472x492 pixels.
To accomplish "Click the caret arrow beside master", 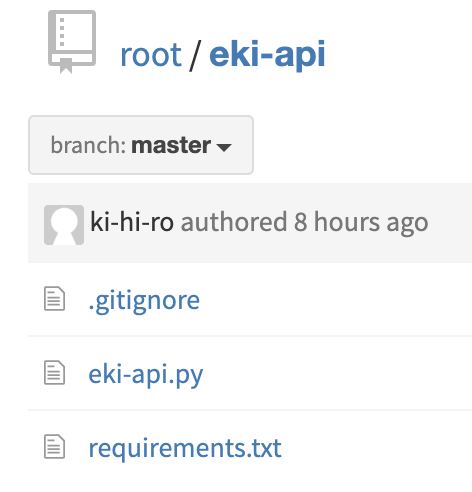I will [x=224, y=147].
